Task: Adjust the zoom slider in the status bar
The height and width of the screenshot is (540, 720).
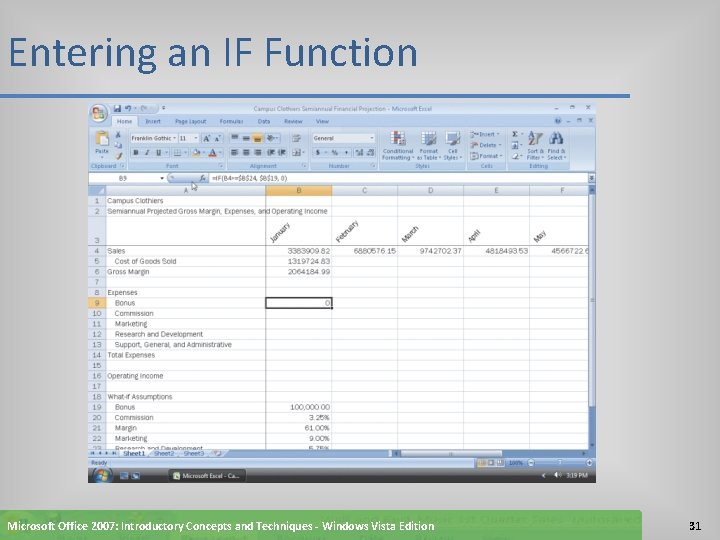Action: click(560, 463)
